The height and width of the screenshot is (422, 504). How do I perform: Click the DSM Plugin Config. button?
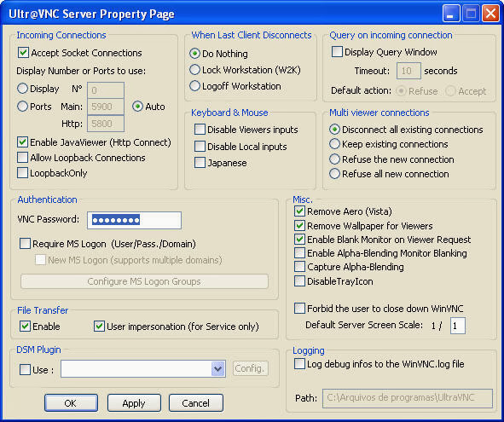[250, 368]
